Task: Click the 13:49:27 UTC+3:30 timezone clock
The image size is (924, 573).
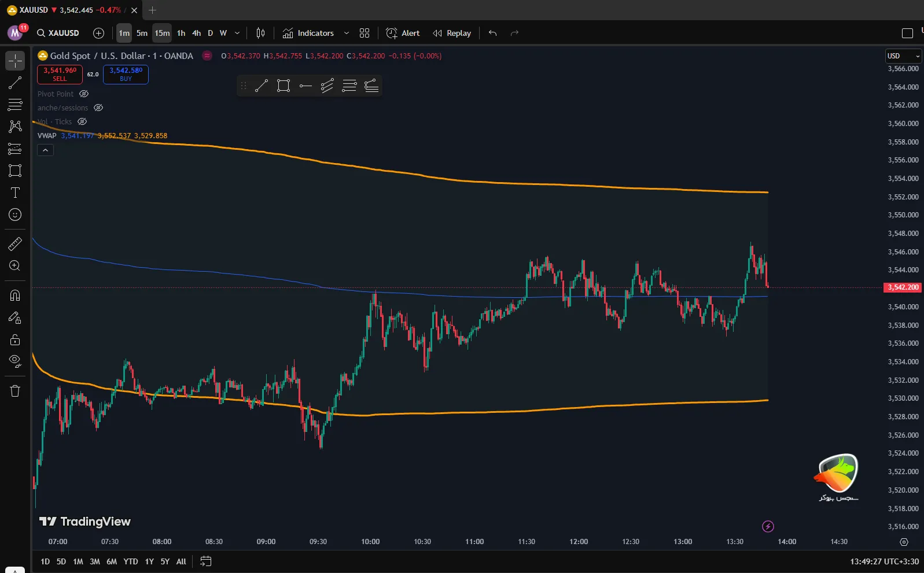Action: tap(884, 561)
